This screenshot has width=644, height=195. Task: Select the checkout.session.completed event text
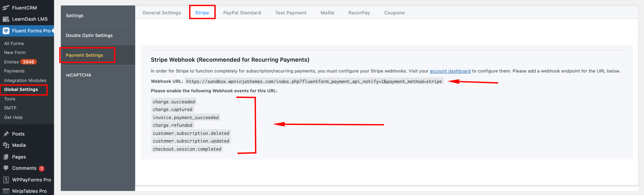tap(187, 149)
